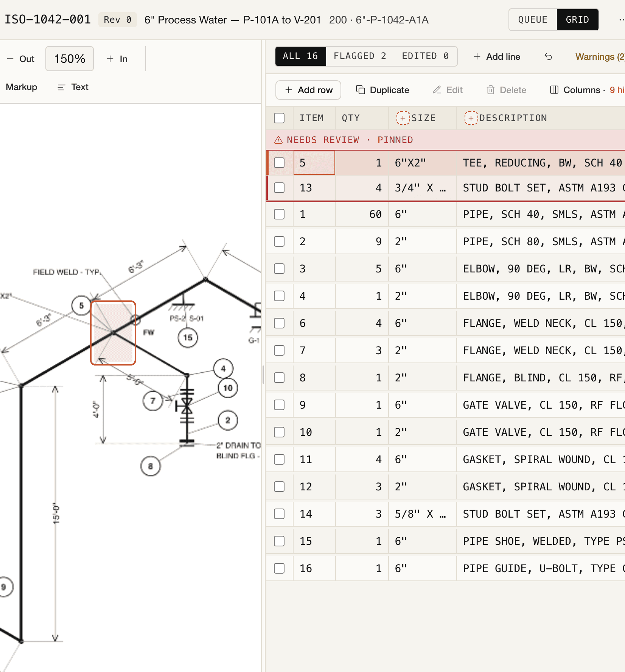Click the warning triangle in Needs Review banner
625x672 pixels.
[278, 140]
